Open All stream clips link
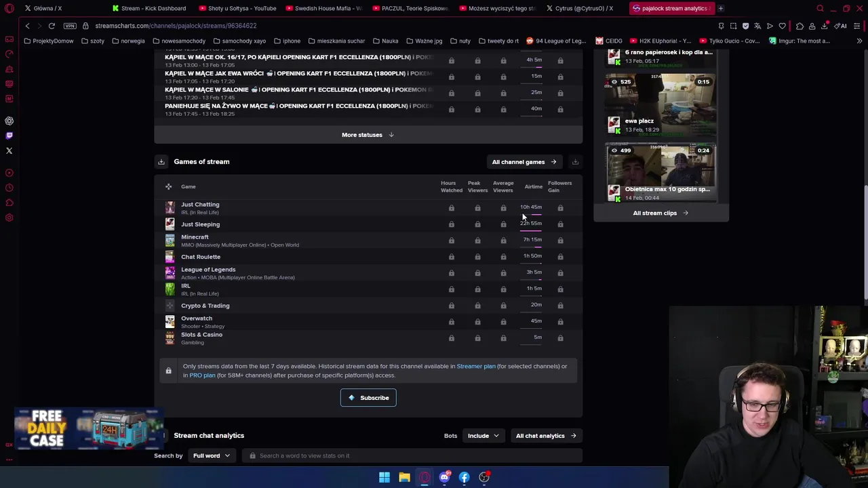 coord(660,213)
